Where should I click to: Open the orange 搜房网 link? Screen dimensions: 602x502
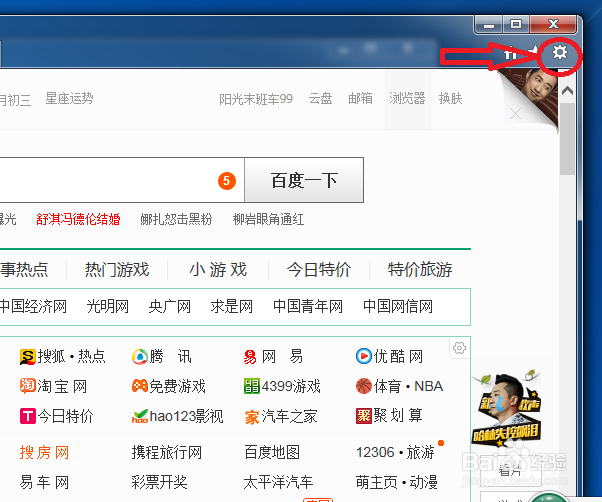[45, 452]
